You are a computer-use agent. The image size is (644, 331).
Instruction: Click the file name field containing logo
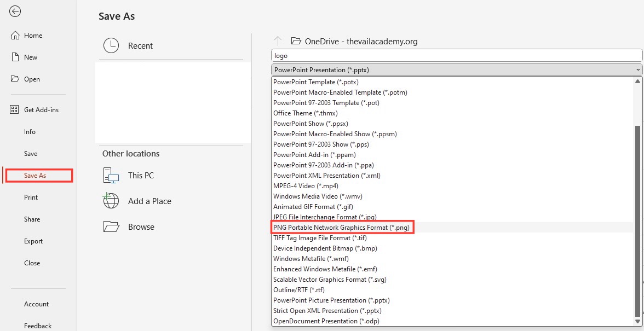[x=457, y=55]
